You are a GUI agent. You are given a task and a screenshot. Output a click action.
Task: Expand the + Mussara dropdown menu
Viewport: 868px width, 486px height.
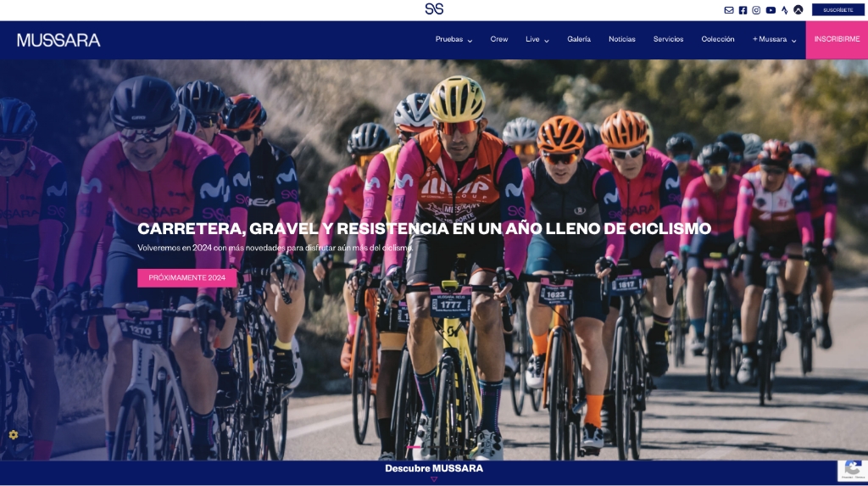coord(775,39)
